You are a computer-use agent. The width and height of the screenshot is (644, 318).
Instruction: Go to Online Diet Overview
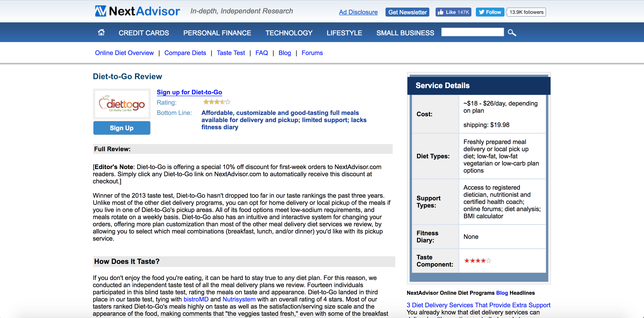tap(124, 53)
